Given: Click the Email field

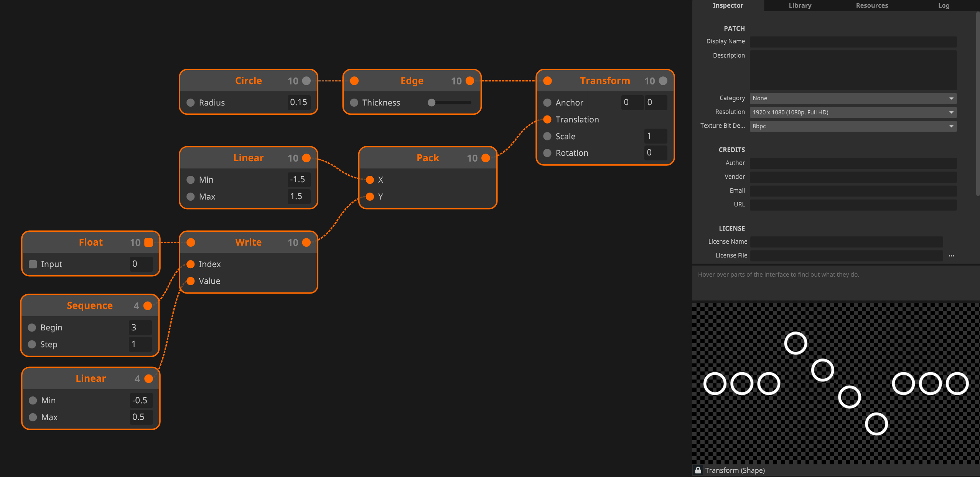Looking at the screenshot, I should coord(853,191).
